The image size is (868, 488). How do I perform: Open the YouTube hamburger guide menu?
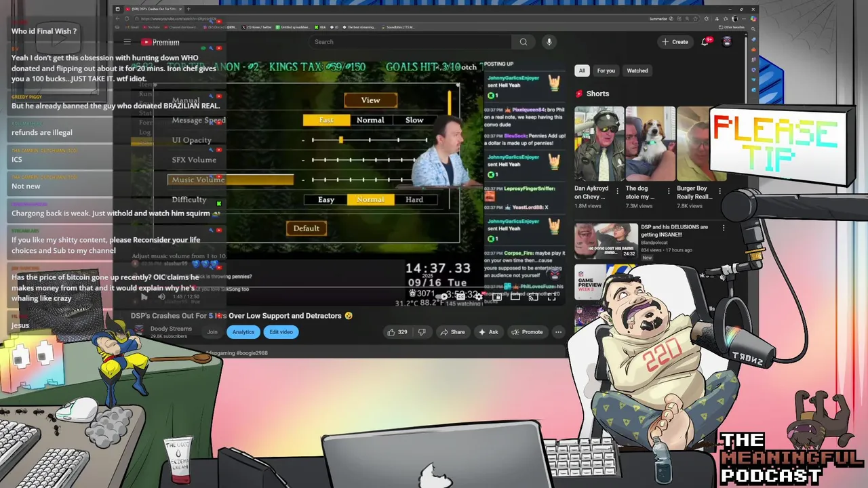[x=127, y=42]
